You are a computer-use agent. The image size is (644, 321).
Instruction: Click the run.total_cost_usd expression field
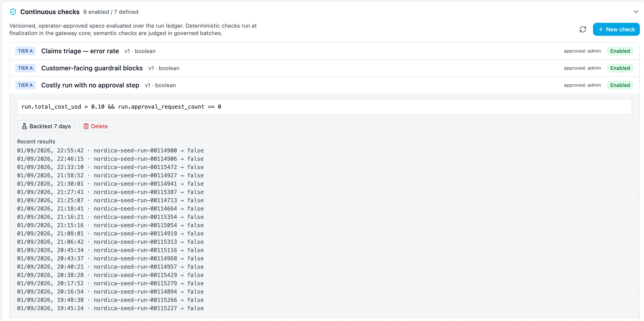click(x=324, y=107)
